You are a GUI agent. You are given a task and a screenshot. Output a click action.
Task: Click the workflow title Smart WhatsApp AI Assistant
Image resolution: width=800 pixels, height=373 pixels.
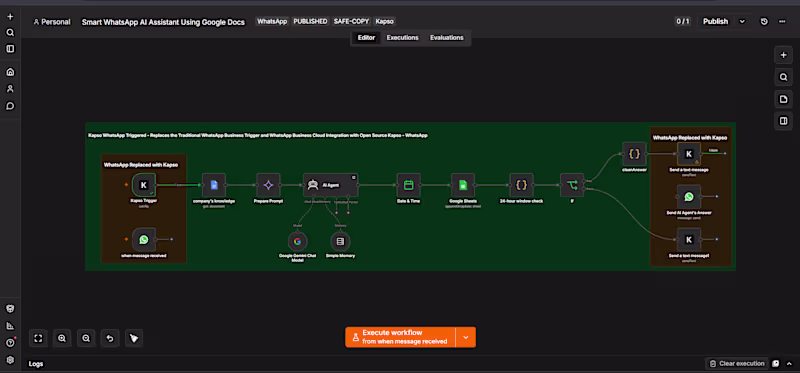pos(163,22)
